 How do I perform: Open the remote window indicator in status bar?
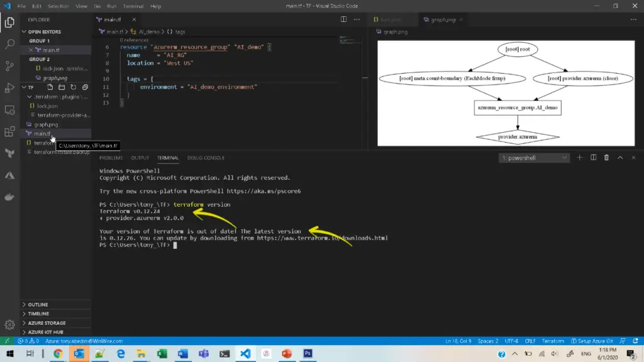[6, 341]
